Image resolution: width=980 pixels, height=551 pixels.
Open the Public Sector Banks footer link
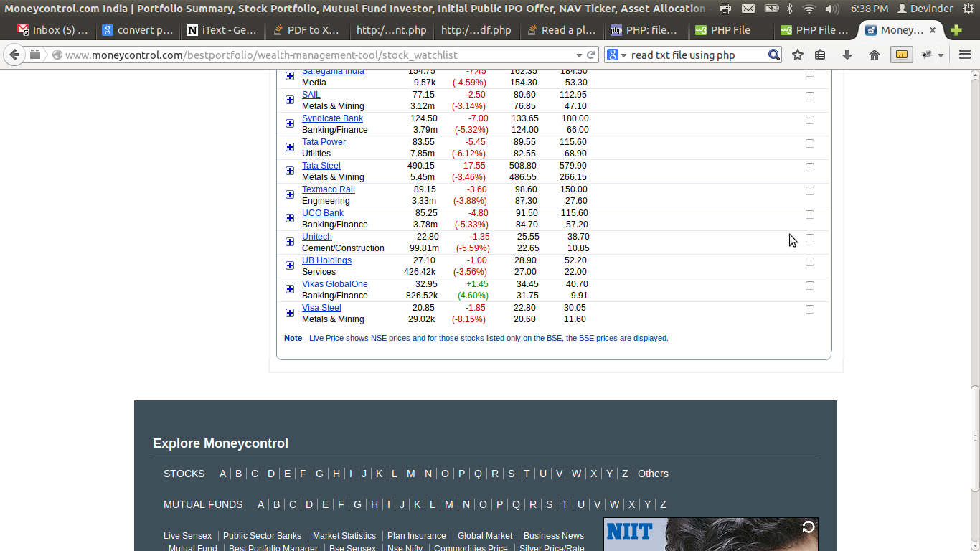pos(262,536)
